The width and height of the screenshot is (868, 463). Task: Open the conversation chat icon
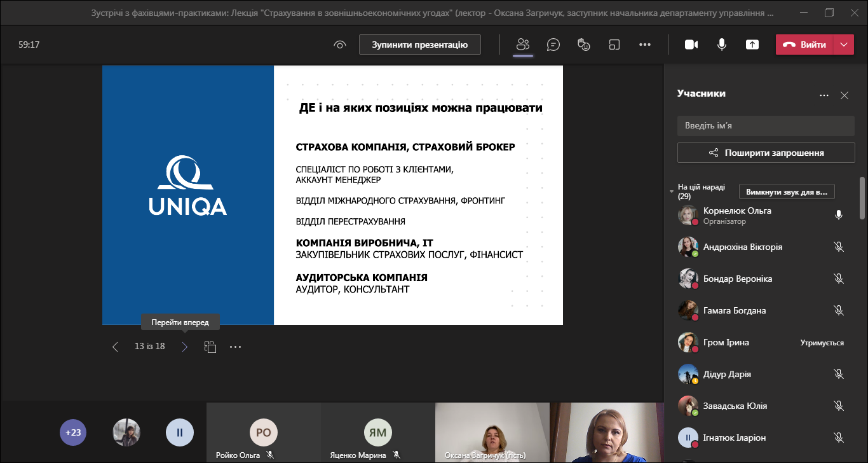(553, 45)
